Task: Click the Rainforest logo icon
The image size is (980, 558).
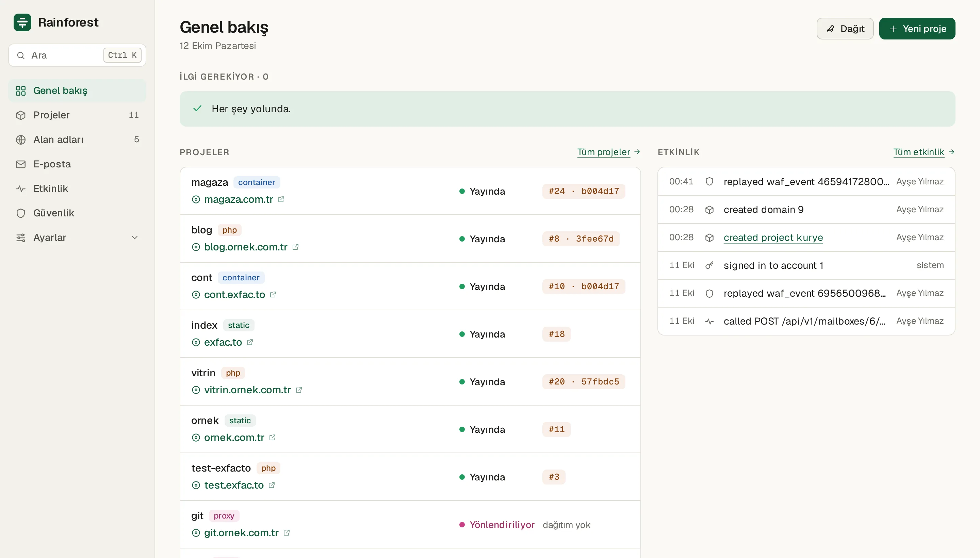Action: click(22, 22)
